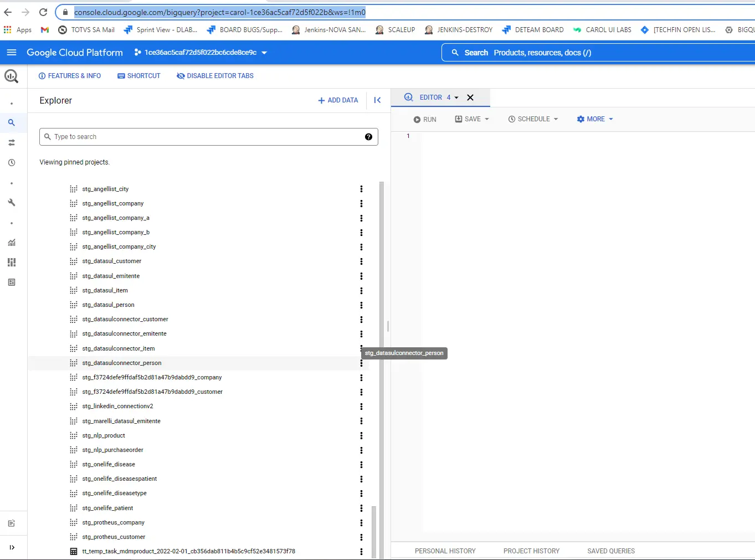Viewport: 755px width, 560px height.
Task: Expand the left sidebar with arrow icon
Action: coord(12,547)
